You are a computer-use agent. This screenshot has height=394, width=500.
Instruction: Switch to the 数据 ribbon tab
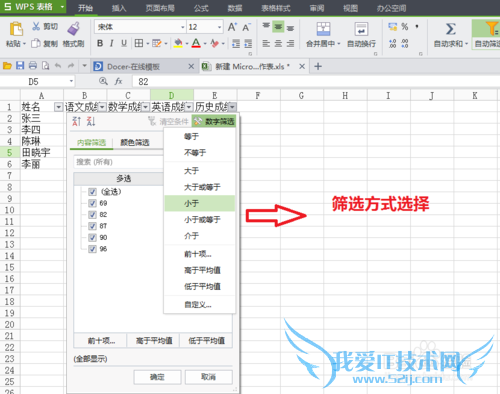tap(235, 8)
